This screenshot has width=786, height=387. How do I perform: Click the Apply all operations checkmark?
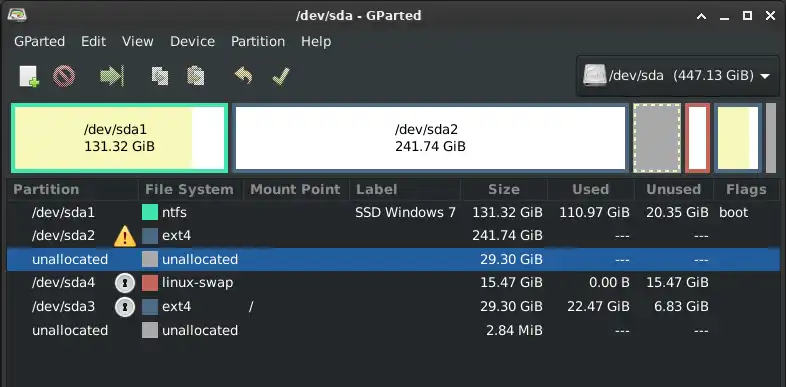(281, 77)
